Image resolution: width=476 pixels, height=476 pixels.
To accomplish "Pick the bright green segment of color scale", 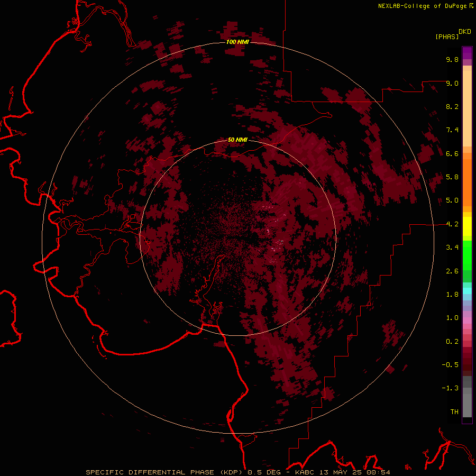I will pyautogui.click(x=467, y=255).
